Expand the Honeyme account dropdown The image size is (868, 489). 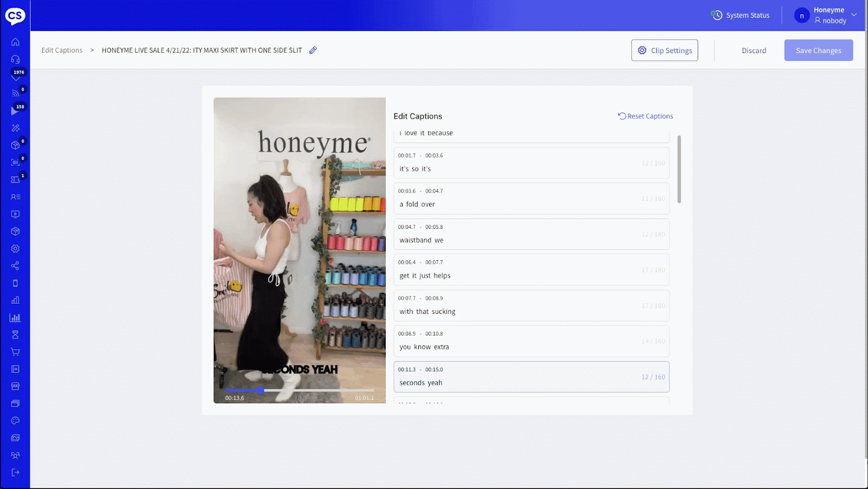pos(853,15)
